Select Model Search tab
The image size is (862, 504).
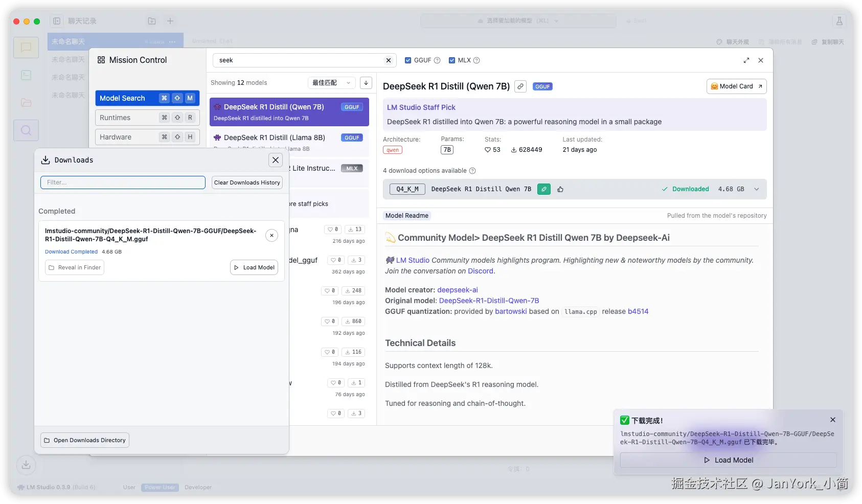pos(147,98)
